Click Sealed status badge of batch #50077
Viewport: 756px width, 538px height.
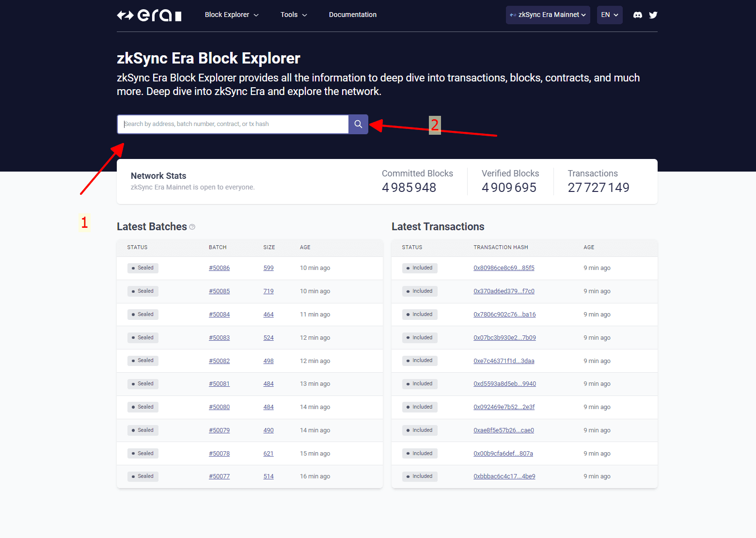tap(143, 476)
